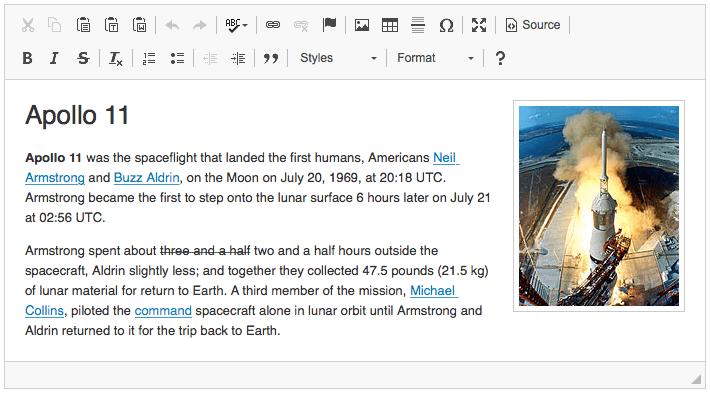The image size is (710, 393).
Task: Click the command link
Action: 163,311
